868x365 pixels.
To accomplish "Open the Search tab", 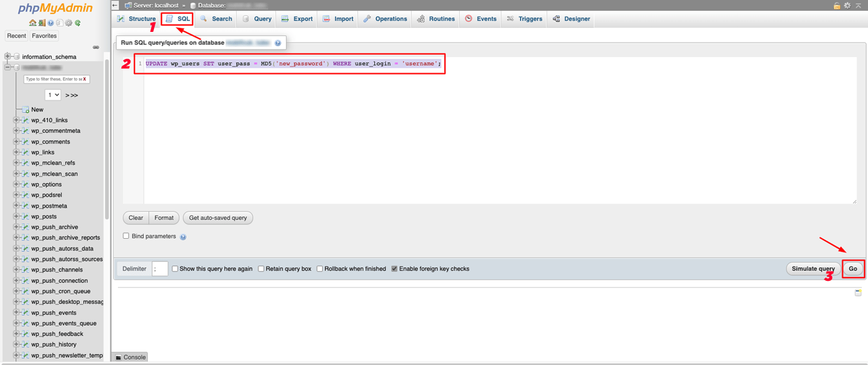I will click(x=216, y=19).
